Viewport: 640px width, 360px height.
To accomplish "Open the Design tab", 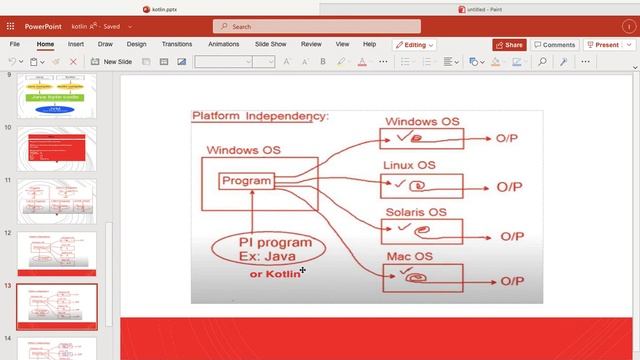I will pos(136,44).
